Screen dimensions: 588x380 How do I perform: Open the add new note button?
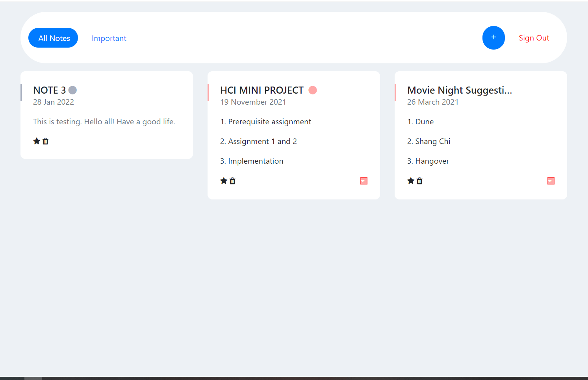coord(493,37)
